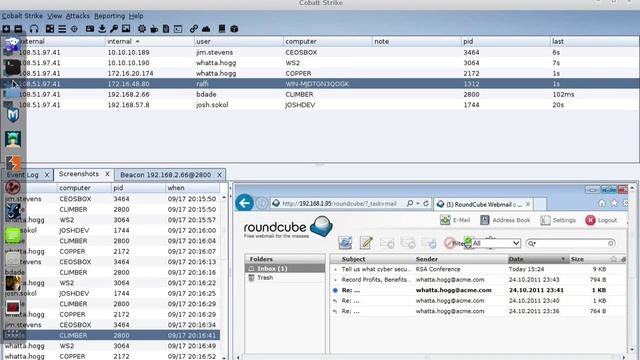
Task: Open the Record Profits, Benefits email
Action: (x=478, y=280)
